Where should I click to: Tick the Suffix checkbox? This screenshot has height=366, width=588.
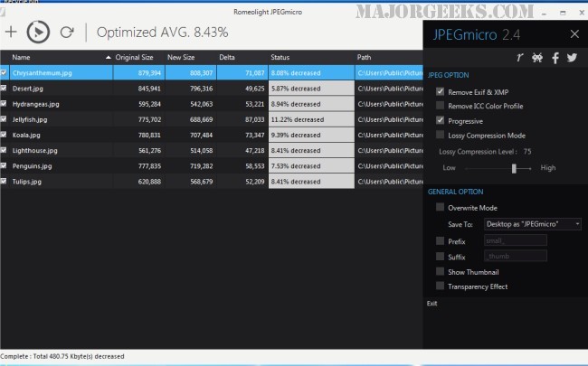tap(440, 256)
